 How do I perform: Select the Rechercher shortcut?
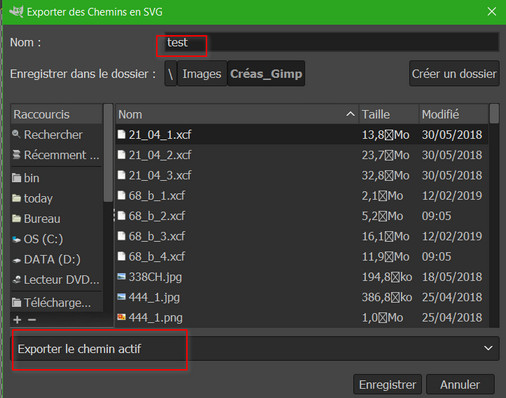(57, 135)
